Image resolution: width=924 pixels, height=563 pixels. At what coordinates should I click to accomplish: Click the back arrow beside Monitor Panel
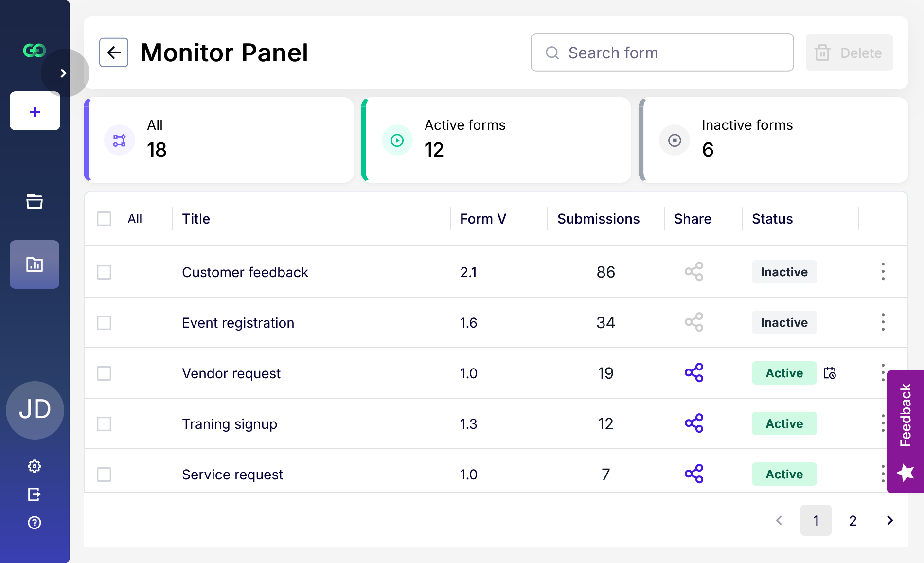coord(114,53)
